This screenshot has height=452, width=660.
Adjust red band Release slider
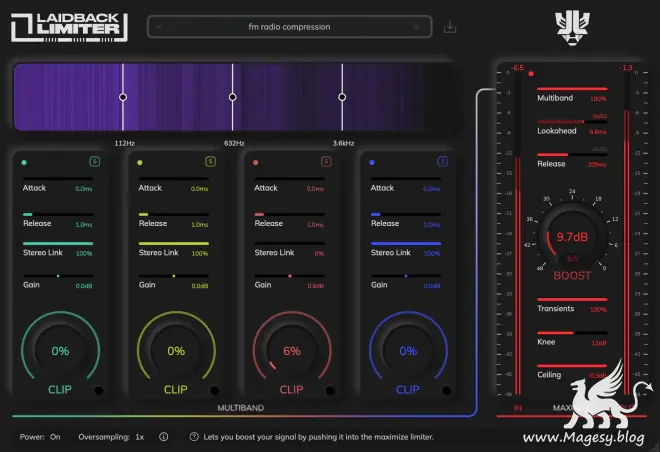(290, 215)
